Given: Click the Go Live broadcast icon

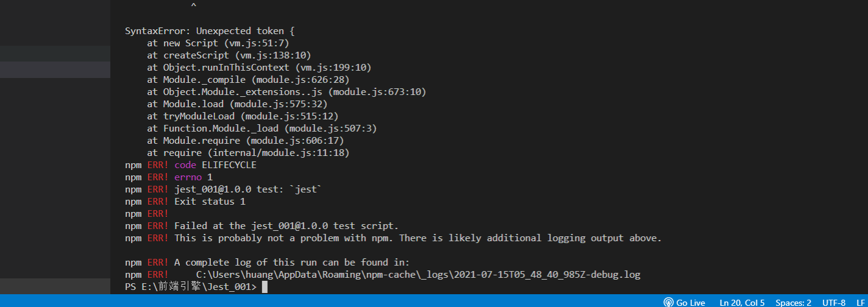Looking at the screenshot, I should pyautogui.click(x=669, y=302).
